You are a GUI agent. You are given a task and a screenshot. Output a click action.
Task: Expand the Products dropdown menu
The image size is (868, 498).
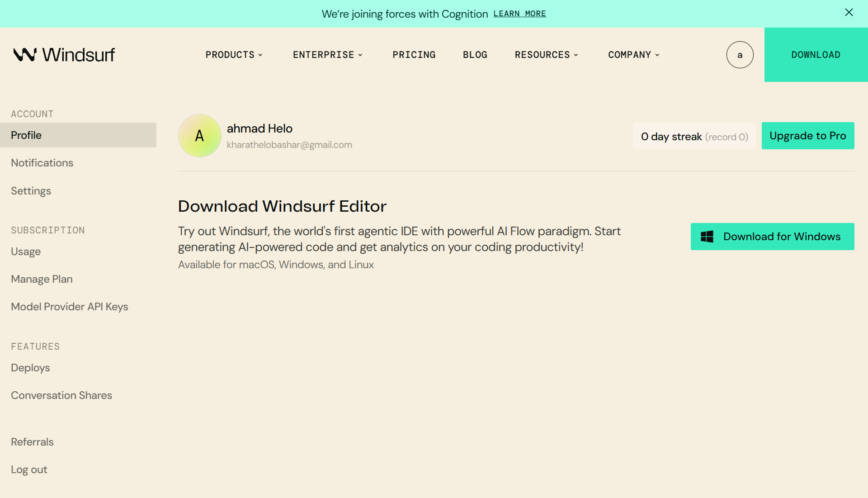pos(234,55)
